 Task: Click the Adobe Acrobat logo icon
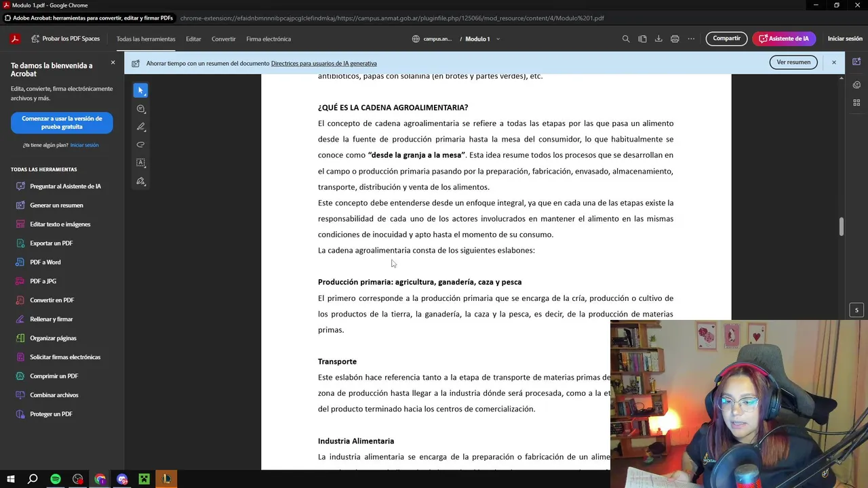(15, 39)
